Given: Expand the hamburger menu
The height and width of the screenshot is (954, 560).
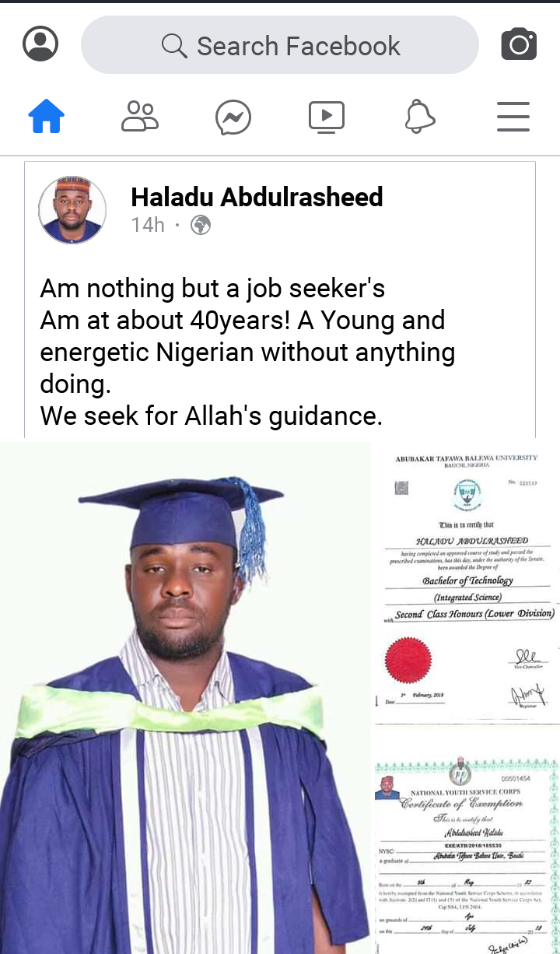Looking at the screenshot, I should pos(513,117).
